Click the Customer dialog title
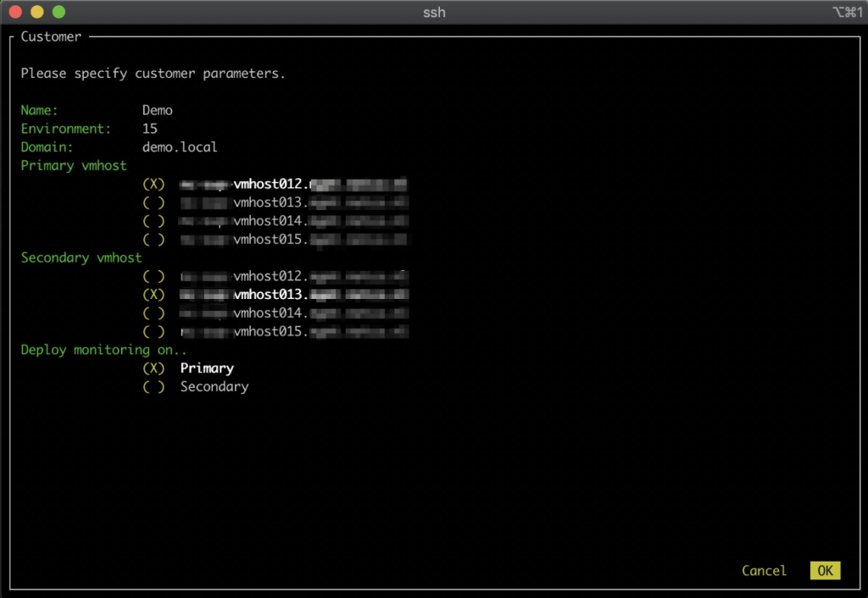The image size is (868, 598). pos(51,36)
